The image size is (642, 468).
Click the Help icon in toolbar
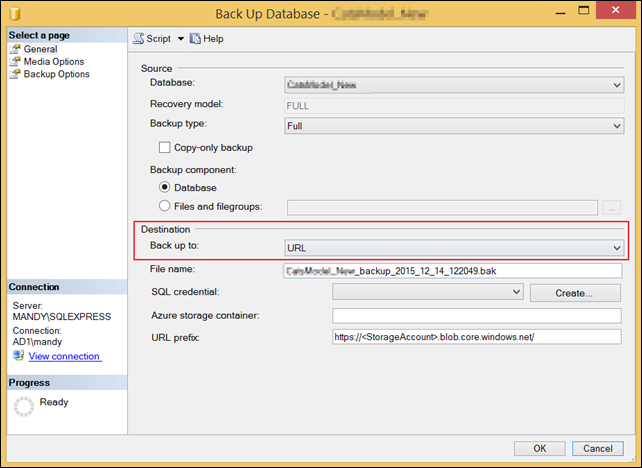195,39
